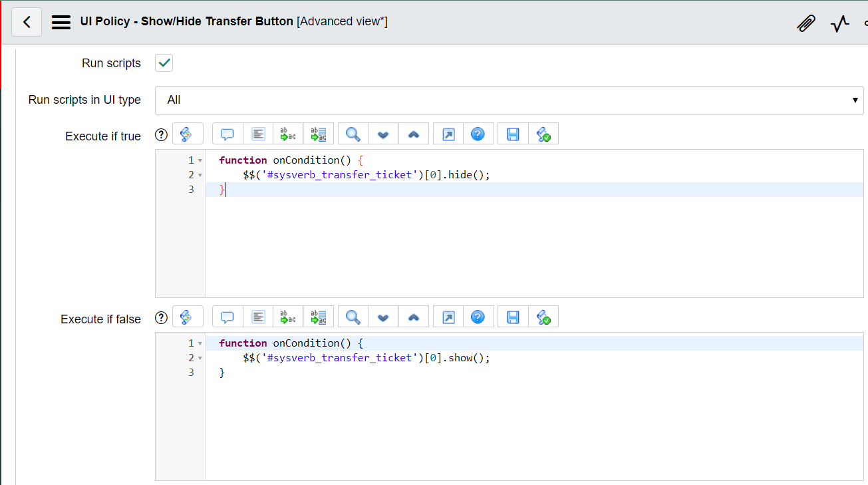
Task: Collapse line 1 fold in Execute if false
Action: [x=200, y=343]
